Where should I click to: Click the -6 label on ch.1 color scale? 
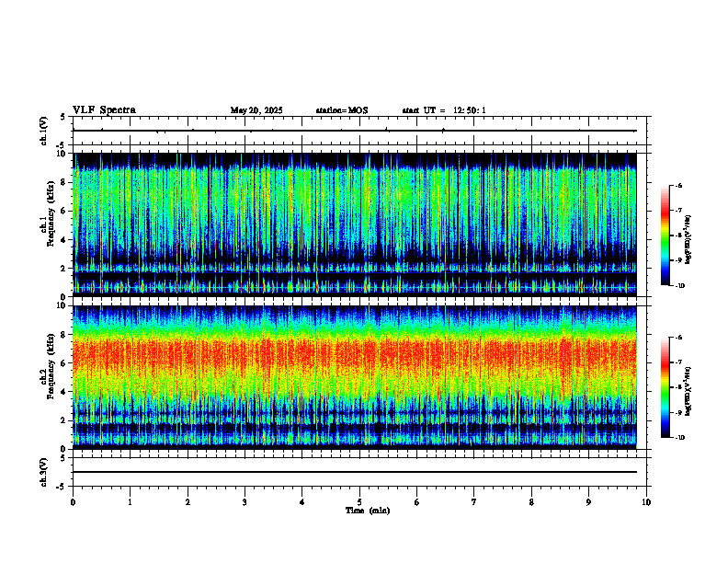click(678, 185)
